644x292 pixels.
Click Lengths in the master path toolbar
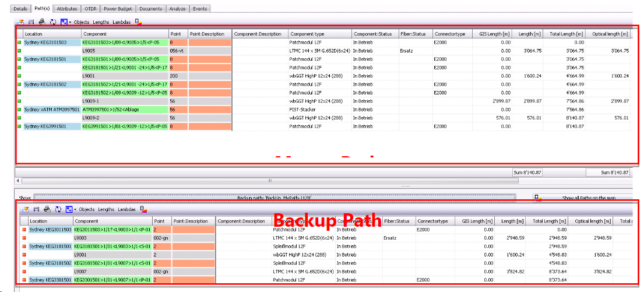tap(101, 22)
